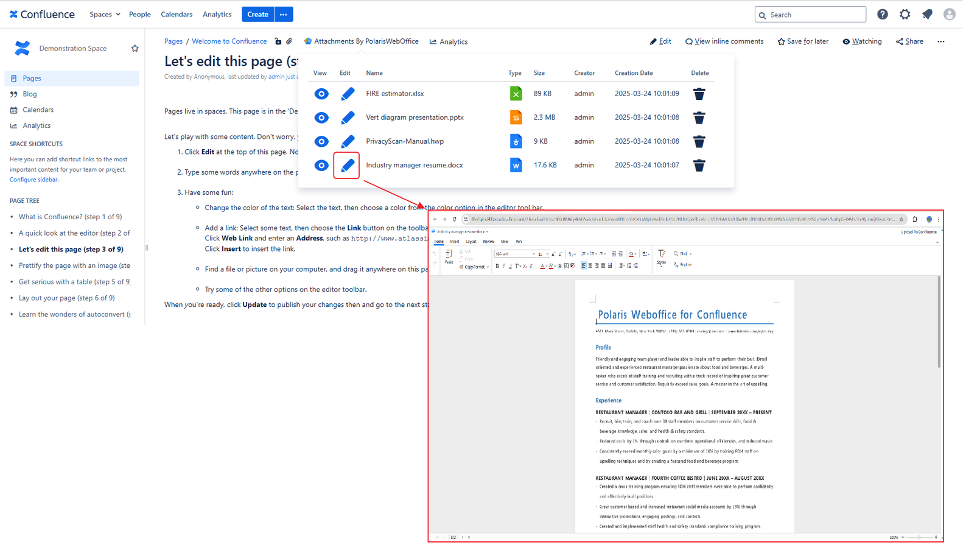Open 'Prettify the page with an image' page

tap(74, 265)
